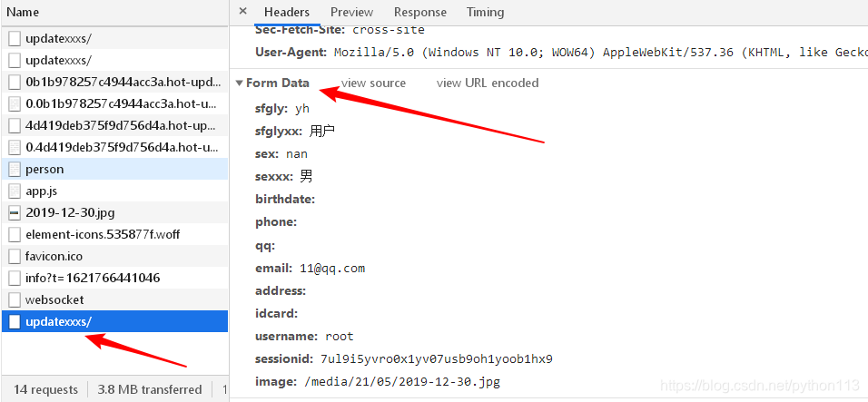
Task: Click the sessionid value
Action: click(436, 359)
